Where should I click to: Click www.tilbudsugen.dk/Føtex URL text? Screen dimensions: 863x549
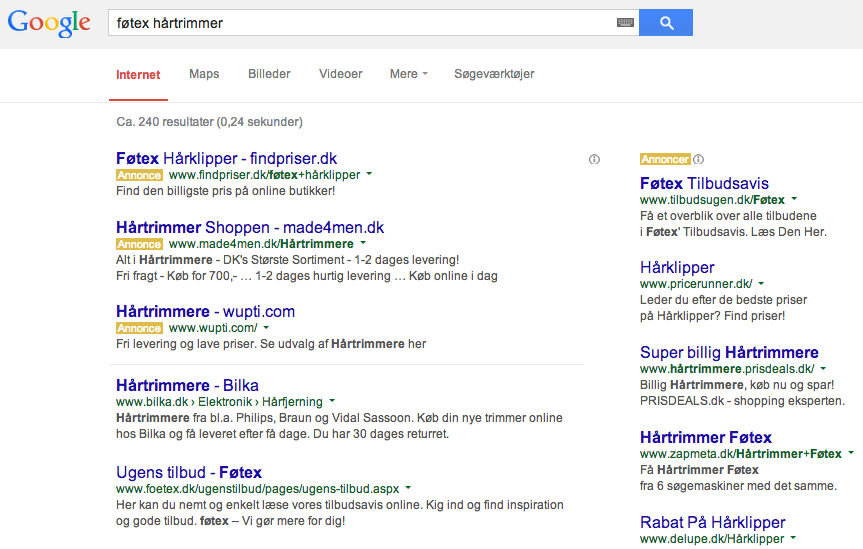click(x=712, y=200)
